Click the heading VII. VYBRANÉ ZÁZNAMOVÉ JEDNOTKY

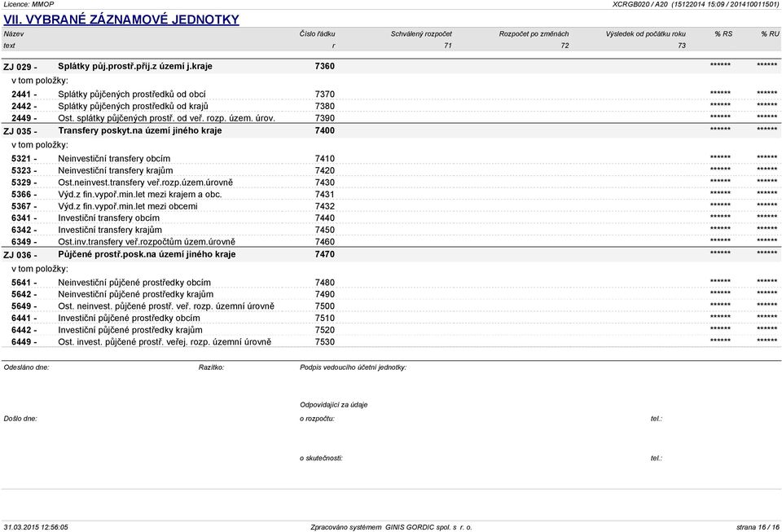121,20
